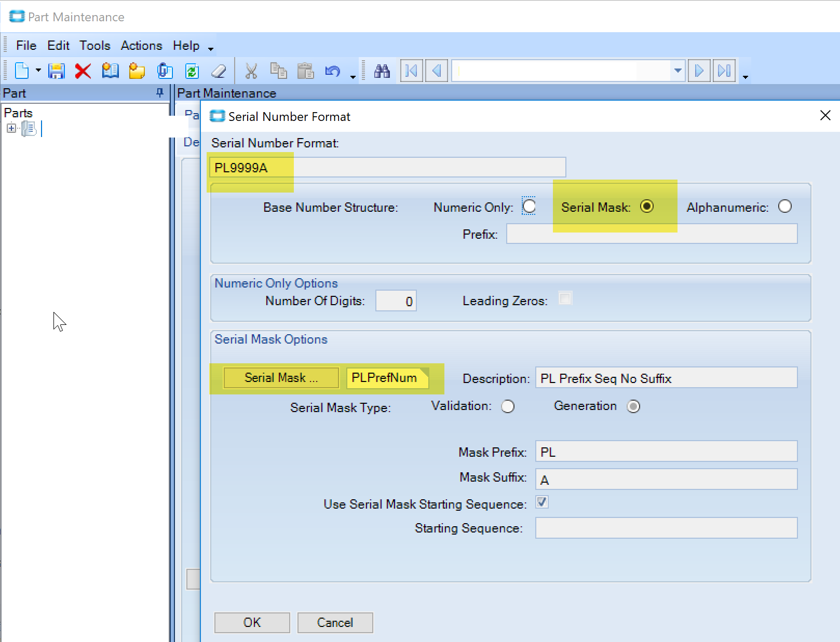Click the New document toolbar icon
The image size is (840, 642).
22,71
